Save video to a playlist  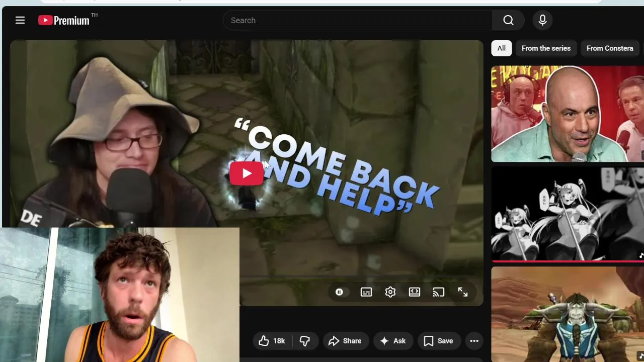pyautogui.click(x=439, y=341)
